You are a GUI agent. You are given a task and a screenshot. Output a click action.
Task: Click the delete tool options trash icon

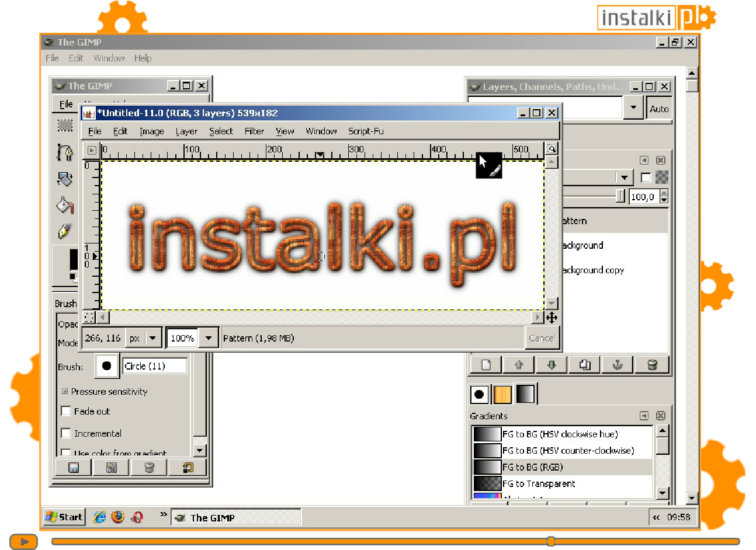point(149,467)
